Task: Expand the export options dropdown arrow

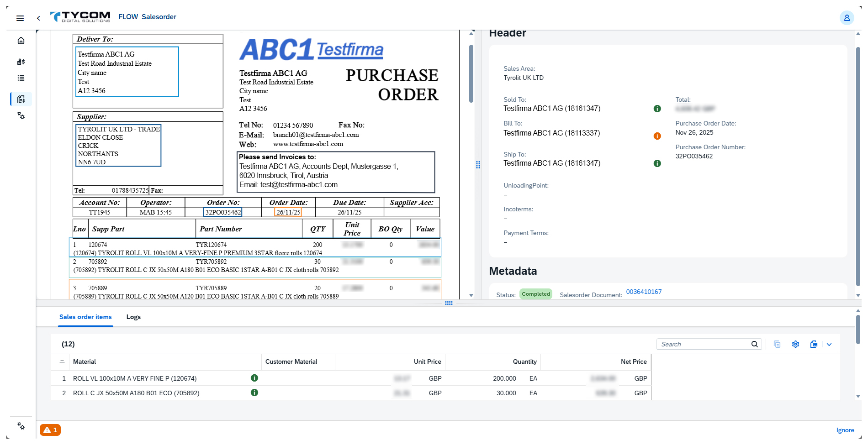Action: click(829, 345)
